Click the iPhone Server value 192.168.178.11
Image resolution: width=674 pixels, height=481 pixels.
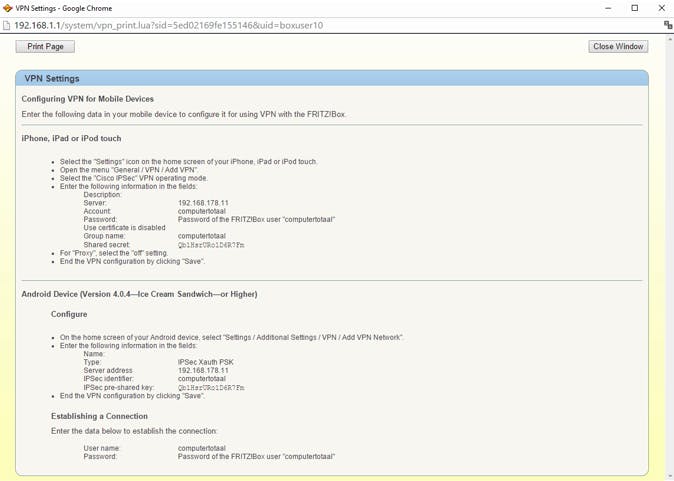click(x=203, y=203)
